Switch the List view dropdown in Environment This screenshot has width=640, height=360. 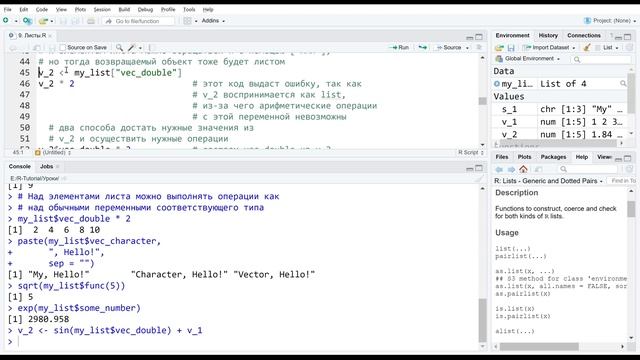click(x=608, y=48)
